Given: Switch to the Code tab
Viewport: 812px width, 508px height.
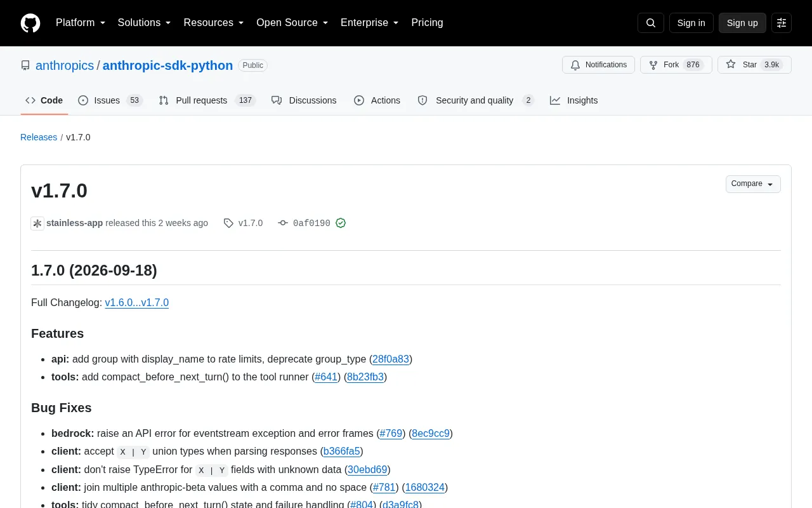Looking at the screenshot, I should pos(44,100).
